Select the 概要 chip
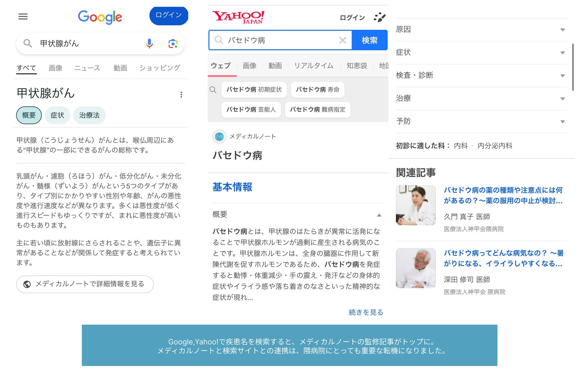588x387 pixels. 29,115
